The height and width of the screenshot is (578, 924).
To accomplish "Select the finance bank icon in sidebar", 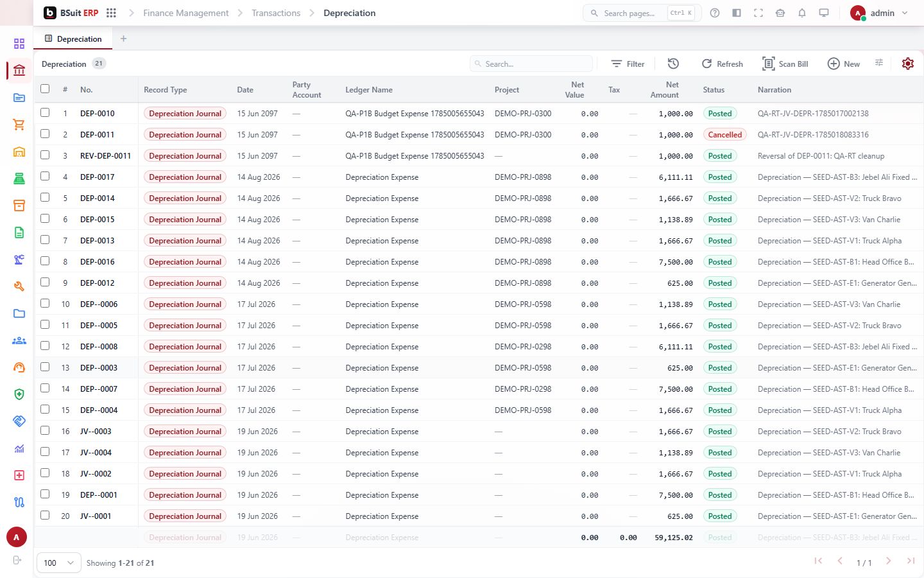I will click(x=19, y=71).
